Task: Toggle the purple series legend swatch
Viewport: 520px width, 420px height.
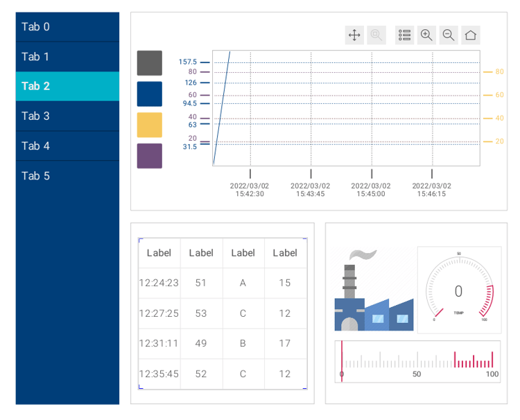Action: point(150,156)
